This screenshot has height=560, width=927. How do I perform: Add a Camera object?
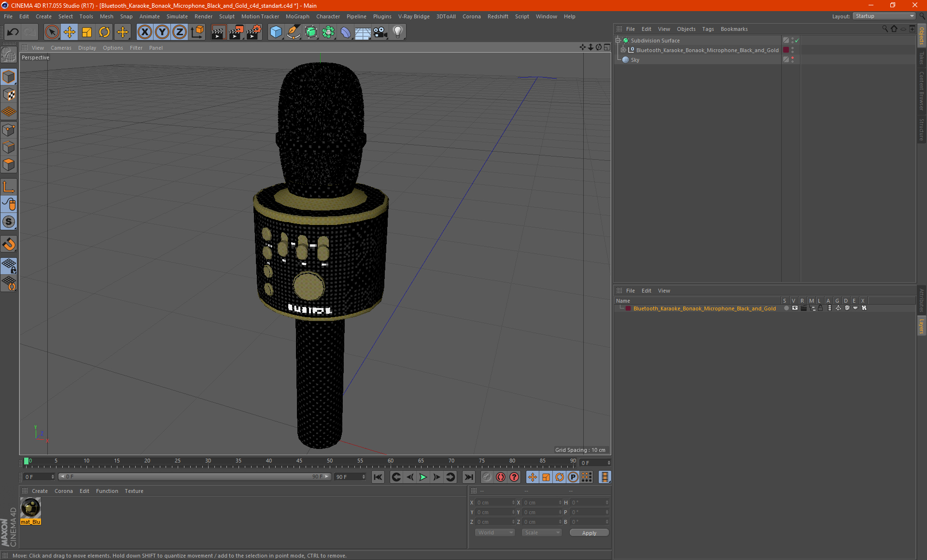point(380,32)
